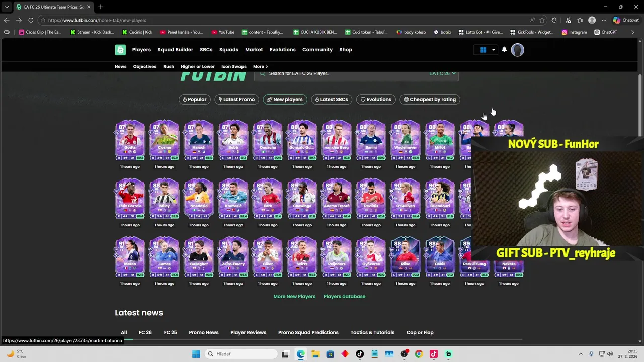
Task: Switch to the Promo News tab
Action: tap(204, 332)
